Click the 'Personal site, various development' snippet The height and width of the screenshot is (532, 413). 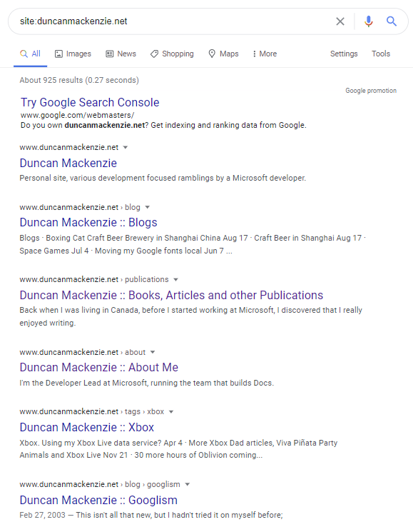[x=163, y=178]
